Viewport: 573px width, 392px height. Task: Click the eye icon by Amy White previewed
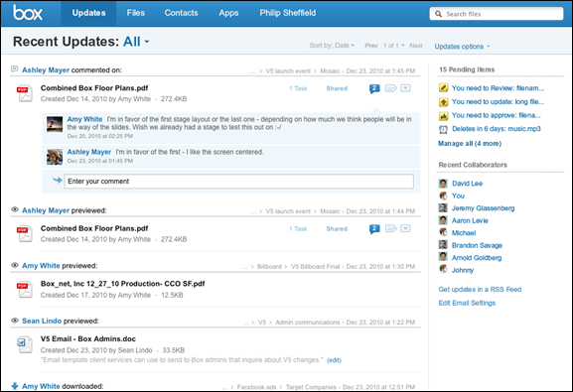[15, 265]
